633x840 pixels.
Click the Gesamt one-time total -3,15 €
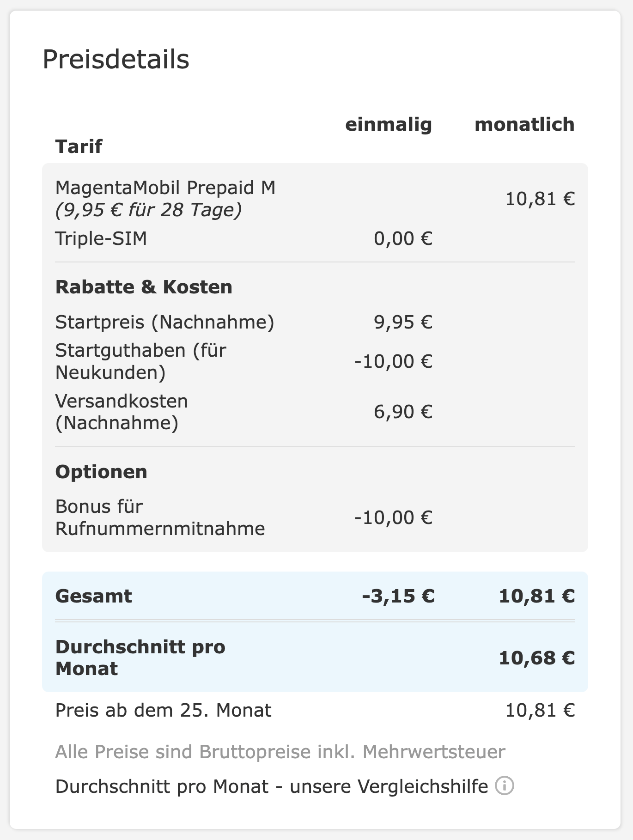(x=398, y=596)
